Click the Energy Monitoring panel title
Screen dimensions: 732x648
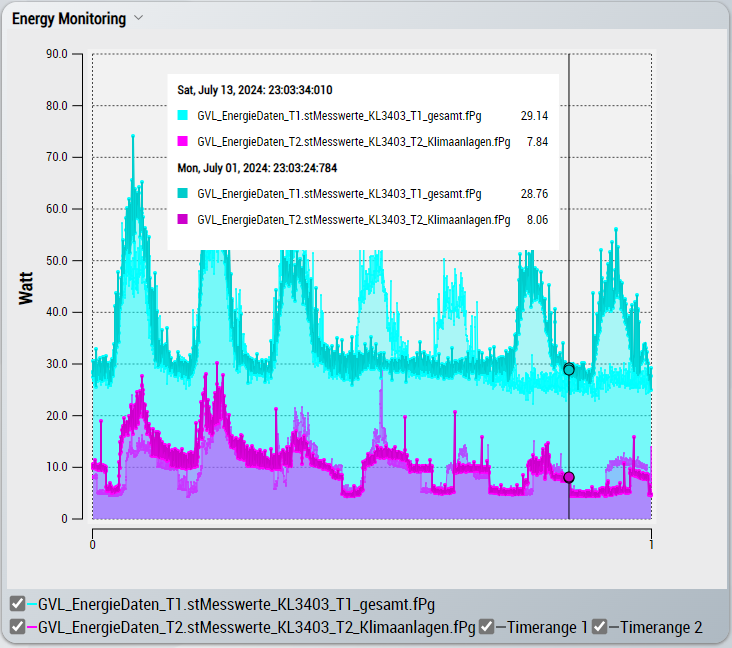pyautogui.click(x=68, y=19)
